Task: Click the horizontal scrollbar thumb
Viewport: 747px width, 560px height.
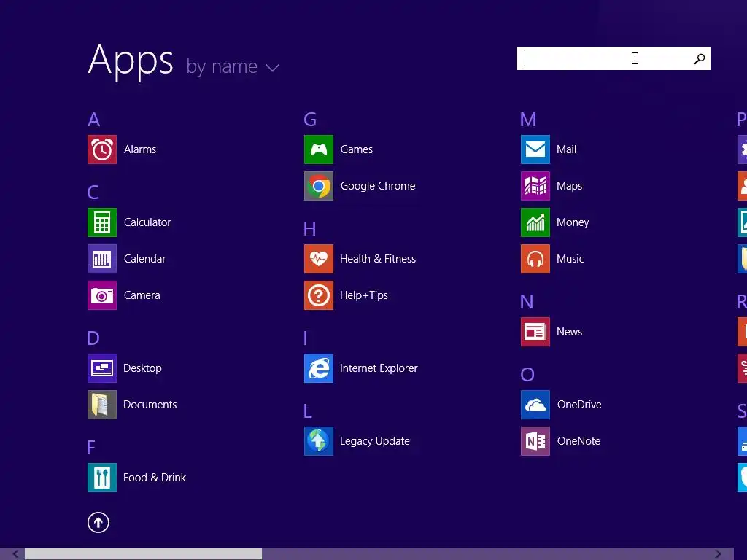Action: tap(144, 554)
